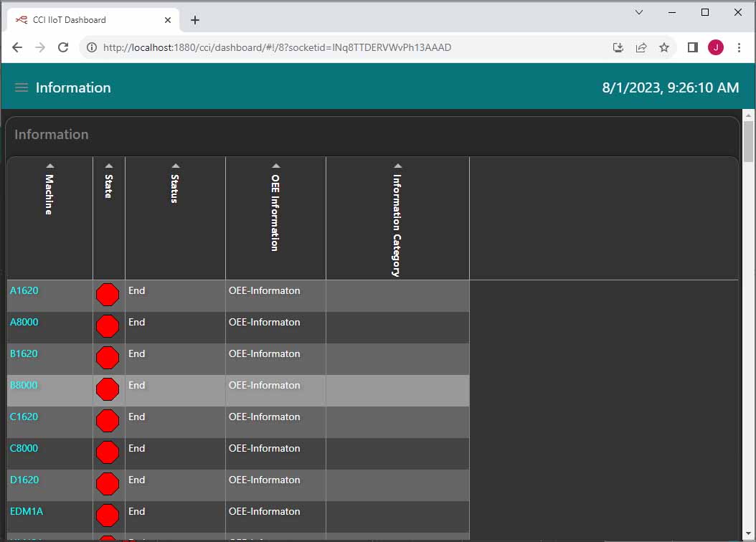The width and height of the screenshot is (756, 542).
Task: Open machine C8000 link
Action: coord(24,449)
